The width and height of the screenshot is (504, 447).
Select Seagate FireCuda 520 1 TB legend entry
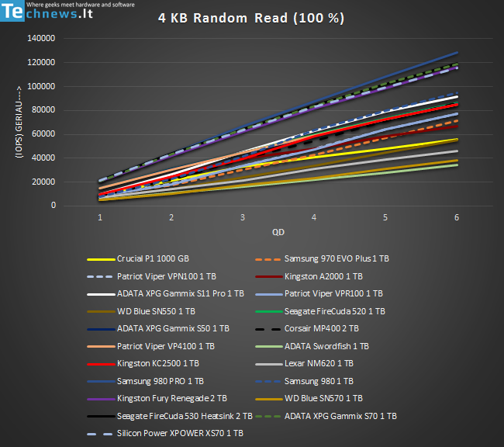pyautogui.click(x=320, y=311)
